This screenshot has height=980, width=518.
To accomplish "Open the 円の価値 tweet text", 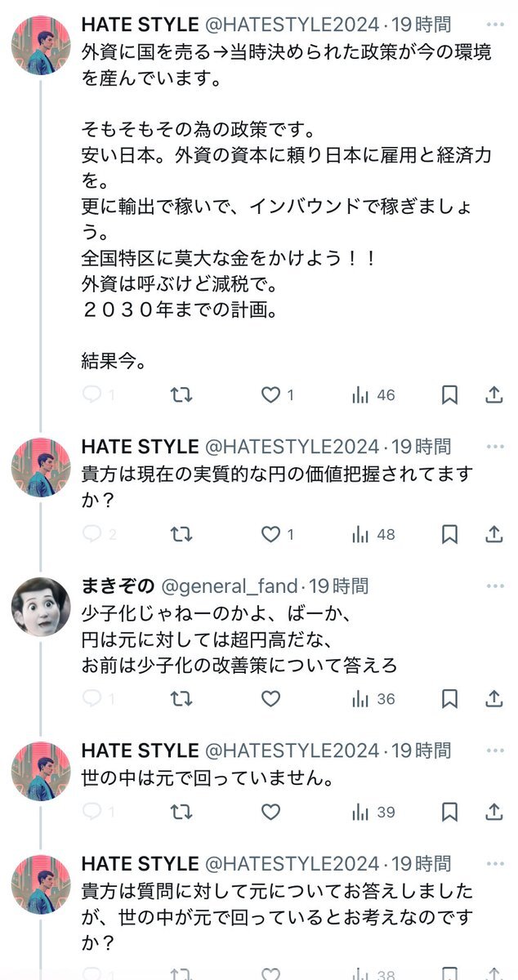I will (x=278, y=487).
